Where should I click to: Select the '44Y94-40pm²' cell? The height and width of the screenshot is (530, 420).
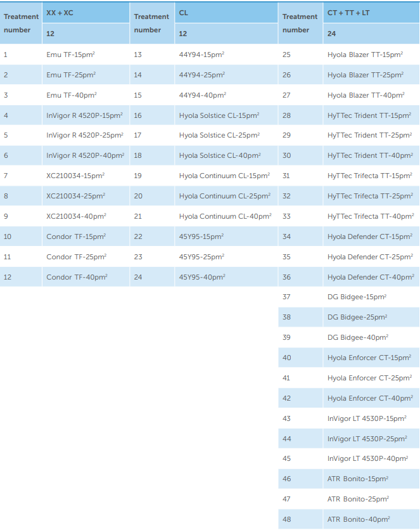(x=226, y=95)
